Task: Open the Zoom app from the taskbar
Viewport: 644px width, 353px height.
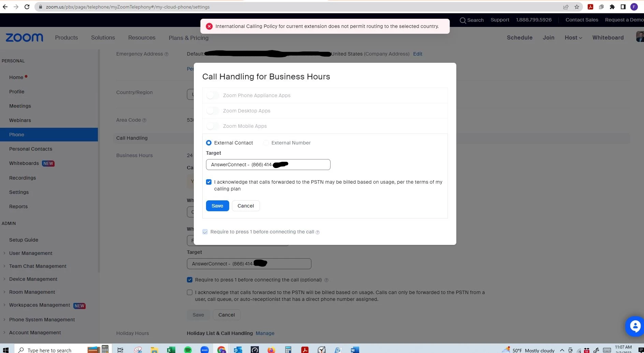Action: click(205, 350)
